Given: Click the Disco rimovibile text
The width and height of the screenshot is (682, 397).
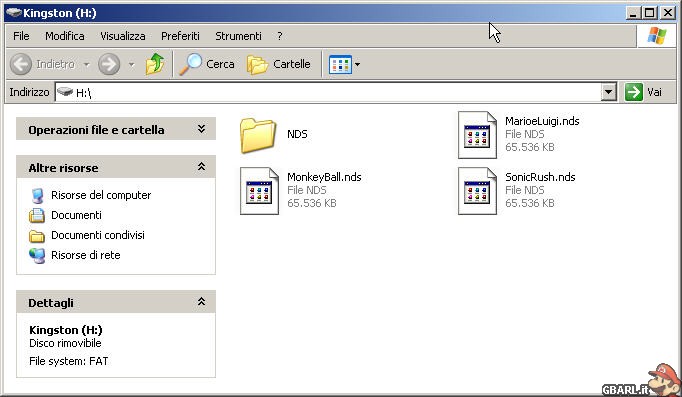Looking at the screenshot, I should click(65, 343).
